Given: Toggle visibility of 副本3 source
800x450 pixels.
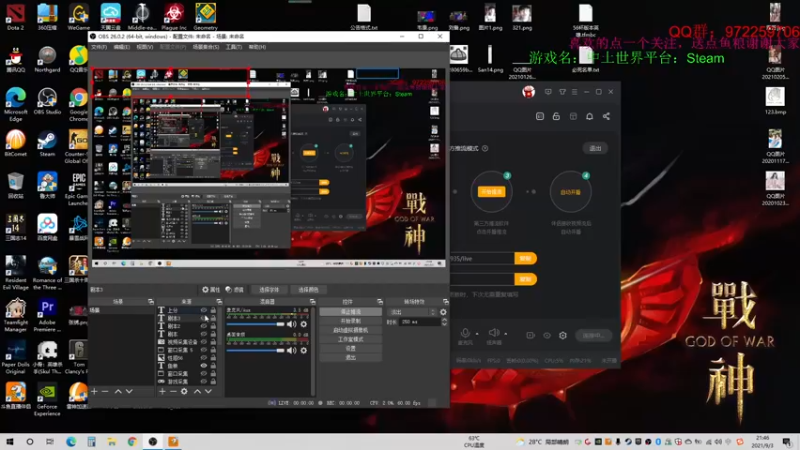Looking at the screenshot, I should 204,318.
